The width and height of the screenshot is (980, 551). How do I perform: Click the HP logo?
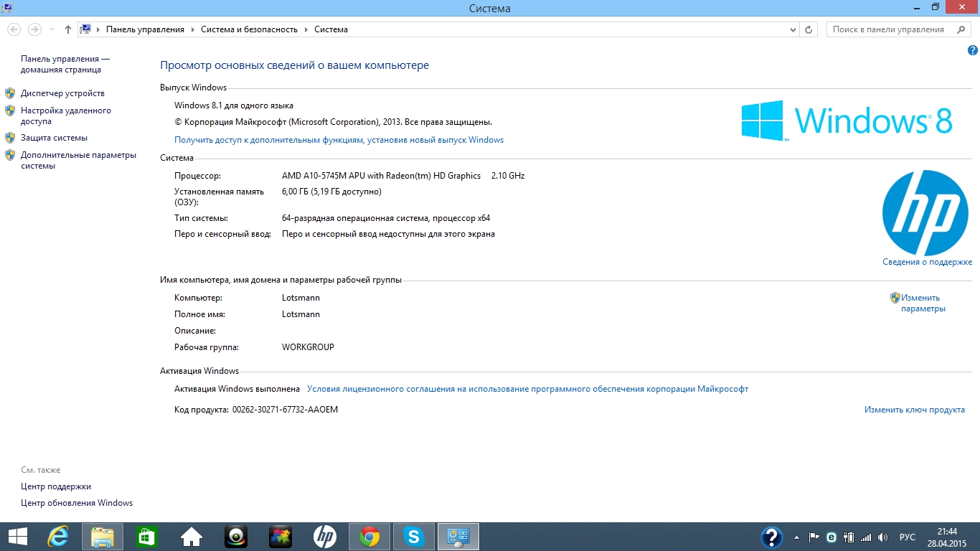(x=925, y=212)
